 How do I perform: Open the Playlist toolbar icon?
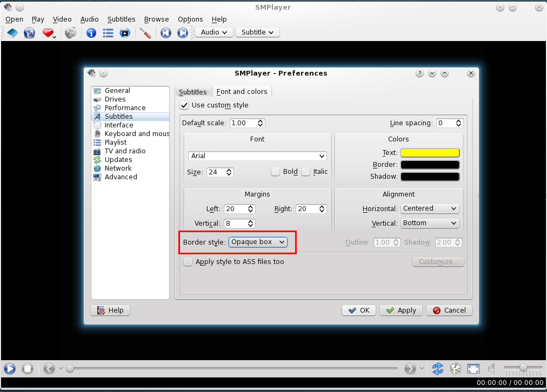pos(108,33)
